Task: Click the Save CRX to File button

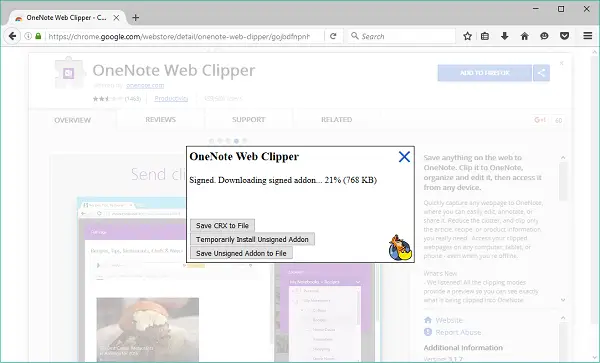Action: click(222, 226)
